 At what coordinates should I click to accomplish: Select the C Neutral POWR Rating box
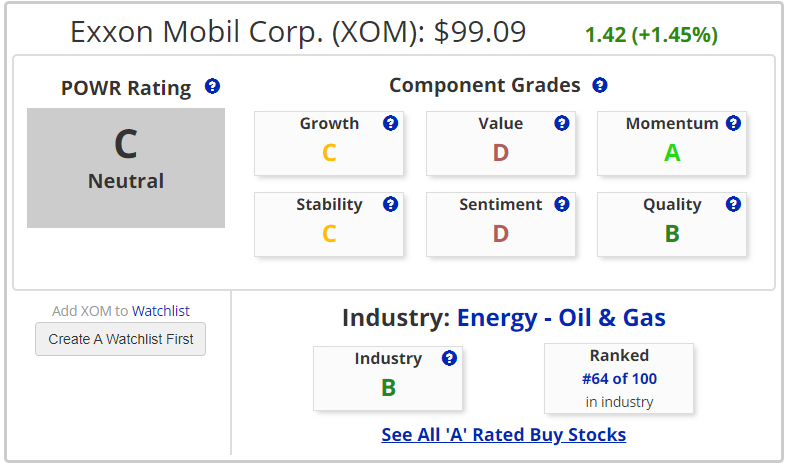(x=126, y=168)
